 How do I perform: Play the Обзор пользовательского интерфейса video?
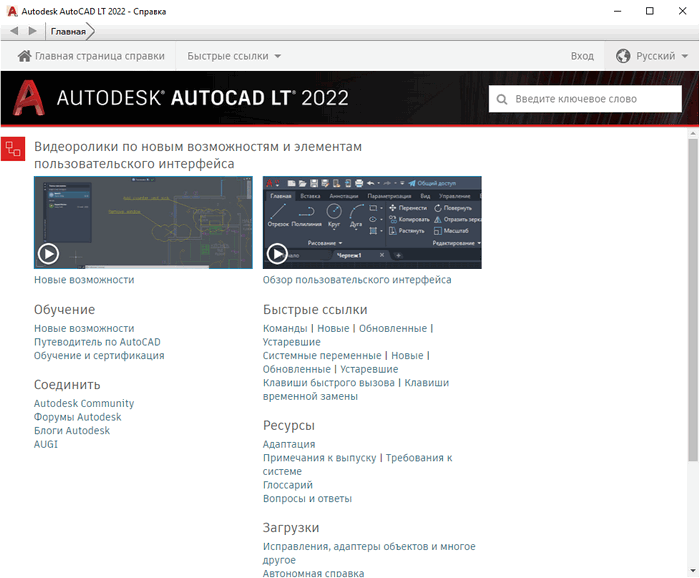point(277,254)
